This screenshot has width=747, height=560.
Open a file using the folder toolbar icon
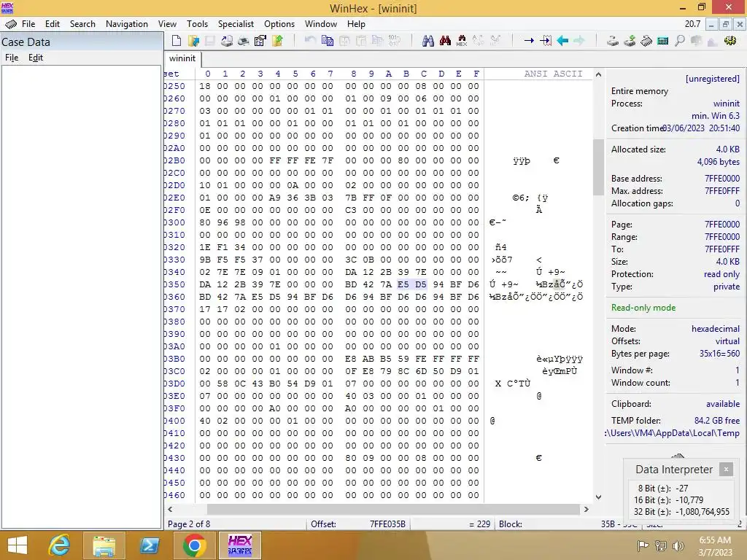pyautogui.click(x=193, y=41)
